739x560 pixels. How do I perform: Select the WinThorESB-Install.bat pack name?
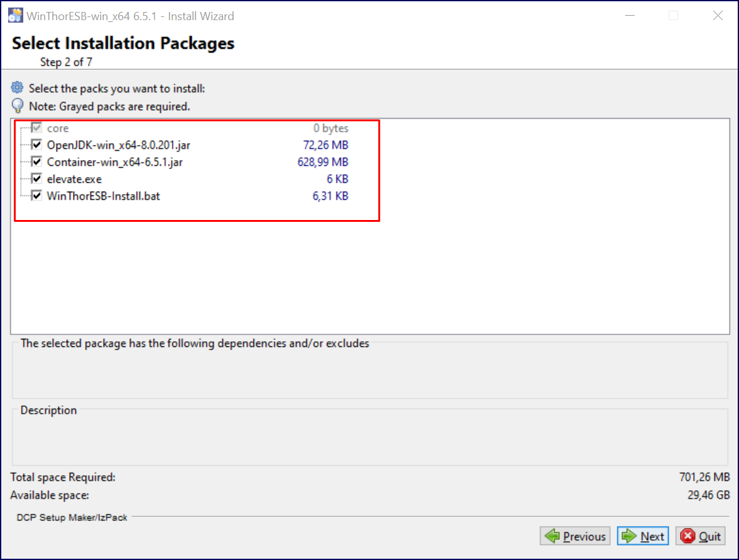pos(103,196)
